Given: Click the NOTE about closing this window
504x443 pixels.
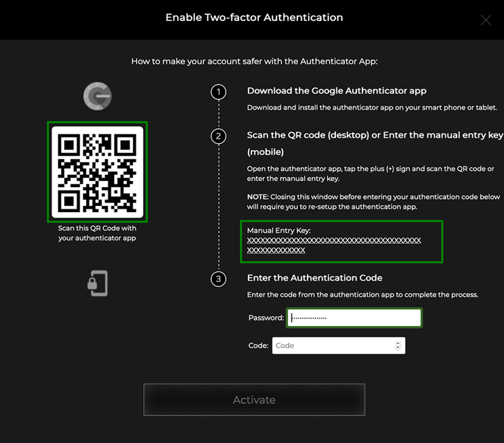Looking at the screenshot, I should tap(373, 202).
